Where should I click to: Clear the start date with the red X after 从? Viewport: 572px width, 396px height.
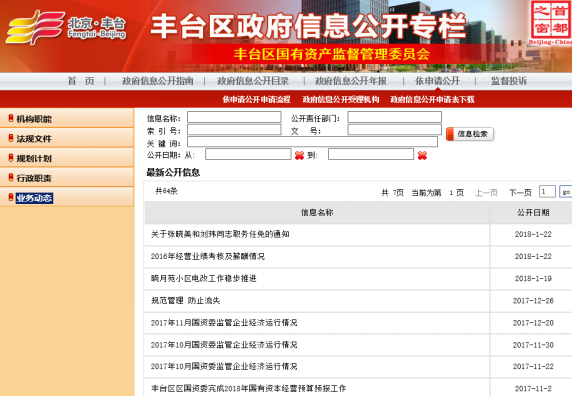pos(299,155)
